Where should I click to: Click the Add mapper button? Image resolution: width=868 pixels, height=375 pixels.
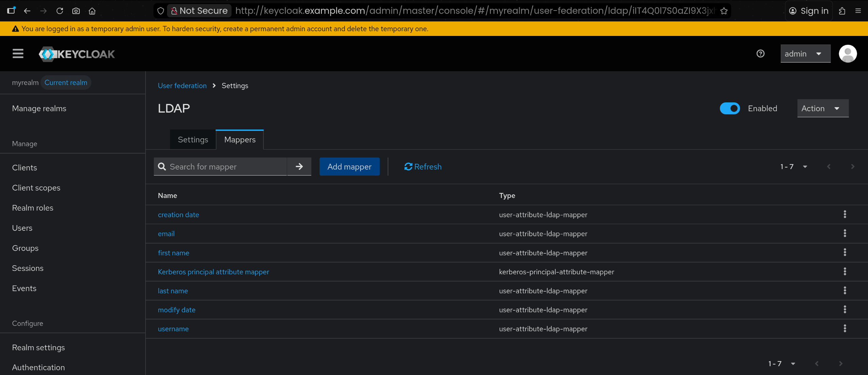(x=349, y=166)
